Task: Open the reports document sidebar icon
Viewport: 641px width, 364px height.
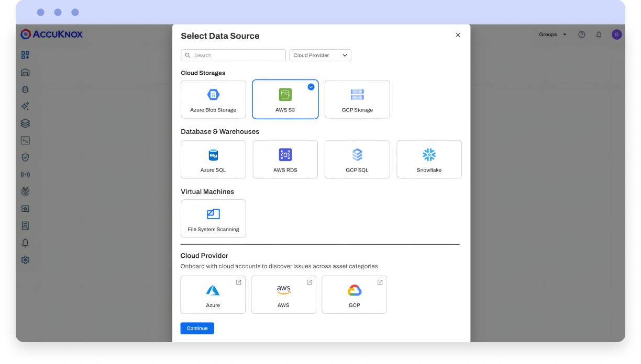Action: pos(25,226)
